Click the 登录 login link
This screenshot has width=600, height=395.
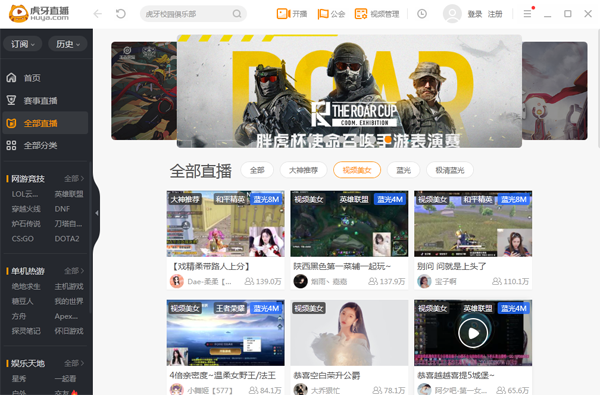(475, 14)
